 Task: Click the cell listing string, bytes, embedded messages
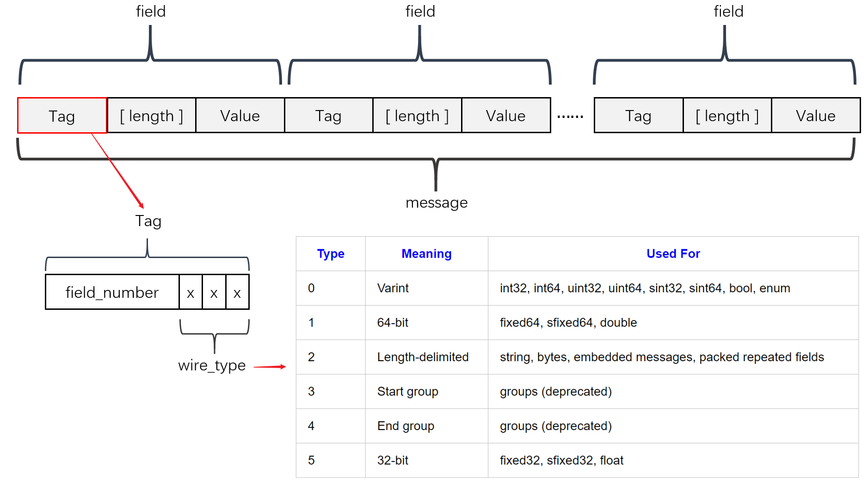pos(661,357)
